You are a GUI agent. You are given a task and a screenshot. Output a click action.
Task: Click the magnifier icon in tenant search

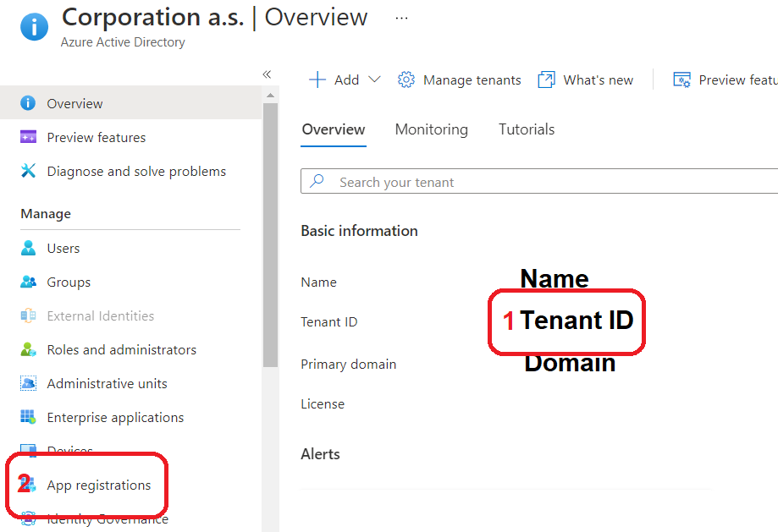(317, 181)
